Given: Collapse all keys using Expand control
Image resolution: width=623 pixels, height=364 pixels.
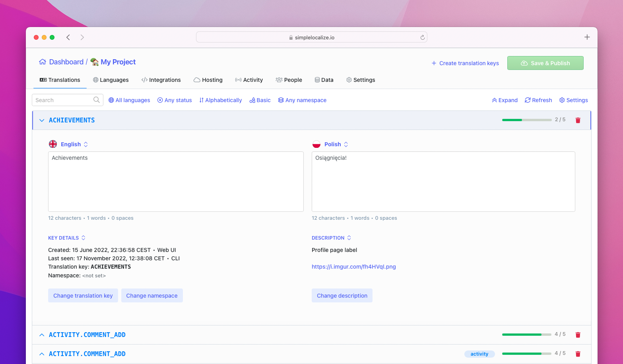Looking at the screenshot, I should pos(505,100).
